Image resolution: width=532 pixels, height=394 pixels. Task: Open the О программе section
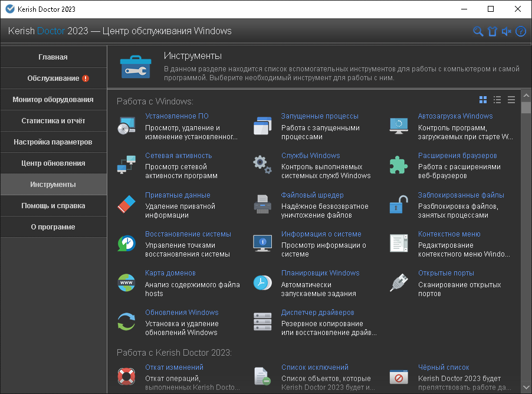[x=53, y=227]
